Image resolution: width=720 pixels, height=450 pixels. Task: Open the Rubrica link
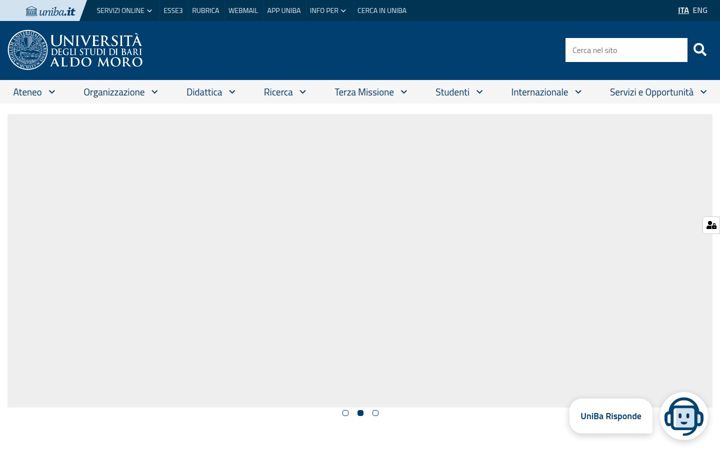coord(205,11)
